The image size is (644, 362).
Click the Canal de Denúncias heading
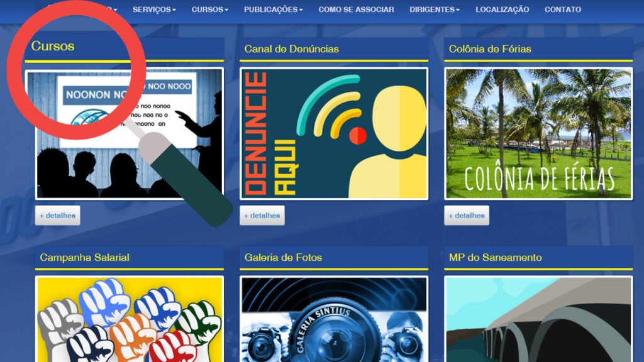[291, 49]
